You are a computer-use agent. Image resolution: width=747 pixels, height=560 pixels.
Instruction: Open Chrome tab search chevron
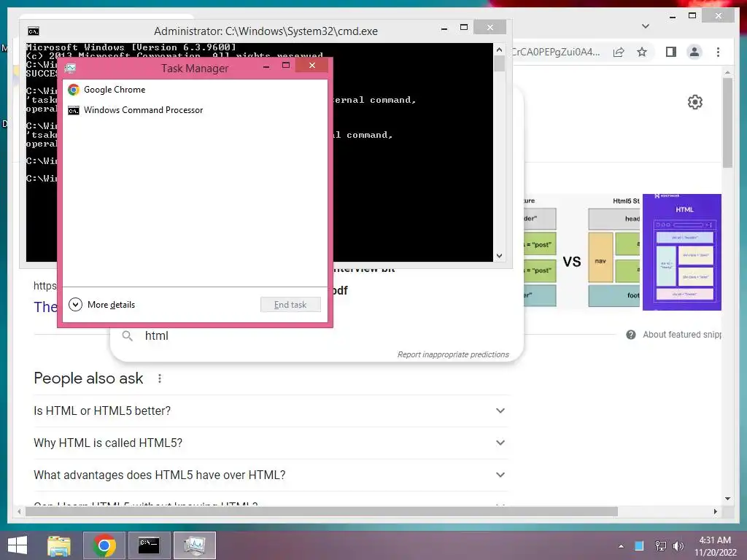point(646,26)
